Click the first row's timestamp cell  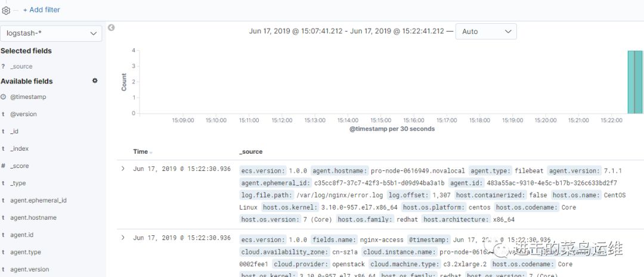tap(182, 169)
